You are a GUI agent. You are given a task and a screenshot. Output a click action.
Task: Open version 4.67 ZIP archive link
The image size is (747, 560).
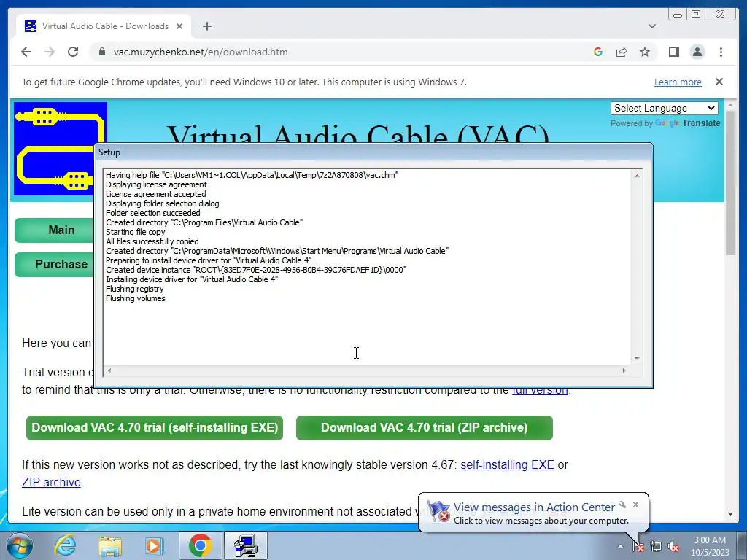point(52,483)
